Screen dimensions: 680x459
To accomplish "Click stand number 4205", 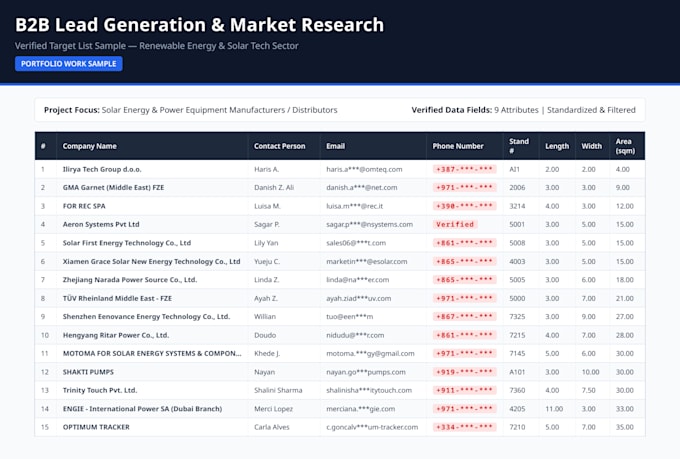I will (517, 409).
